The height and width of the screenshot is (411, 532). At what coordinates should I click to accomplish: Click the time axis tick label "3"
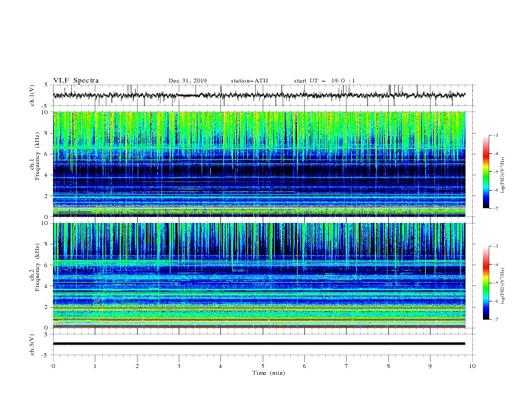click(x=179, y=366)
